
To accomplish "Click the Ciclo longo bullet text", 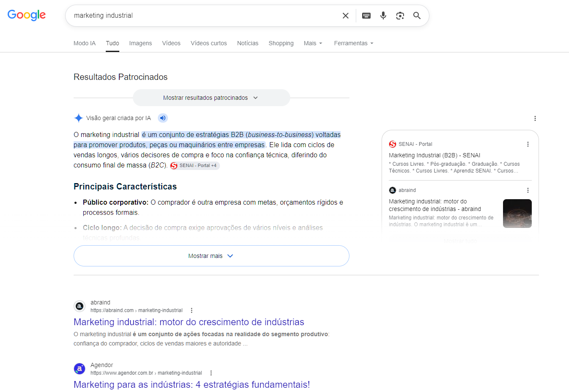I will point(203,233).
